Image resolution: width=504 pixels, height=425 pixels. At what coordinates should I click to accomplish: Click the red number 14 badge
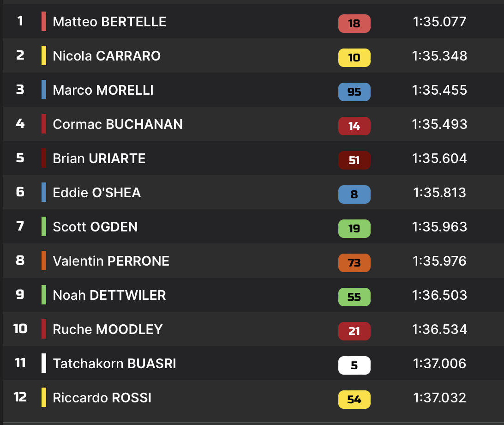point(354,126)
